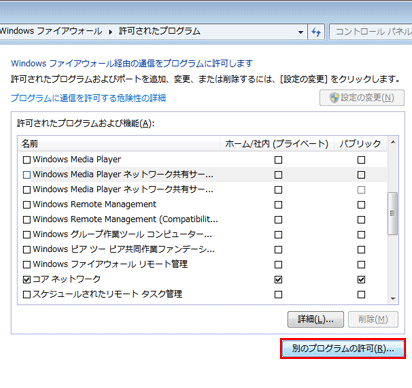
Task: Toggle スケジュールされたリモート タスク管理 name checkbox
Action: [x=27, y=294]
